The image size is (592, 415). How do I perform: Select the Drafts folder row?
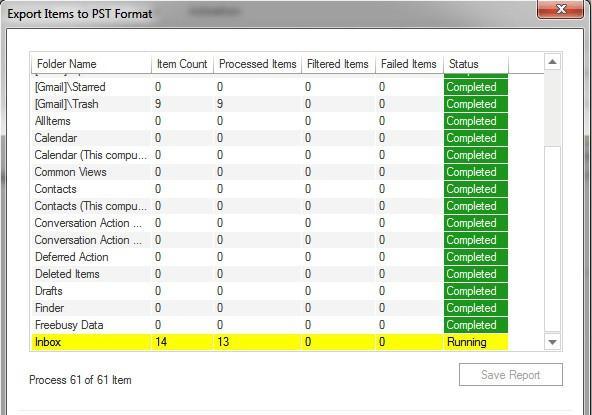pos(270,291)
